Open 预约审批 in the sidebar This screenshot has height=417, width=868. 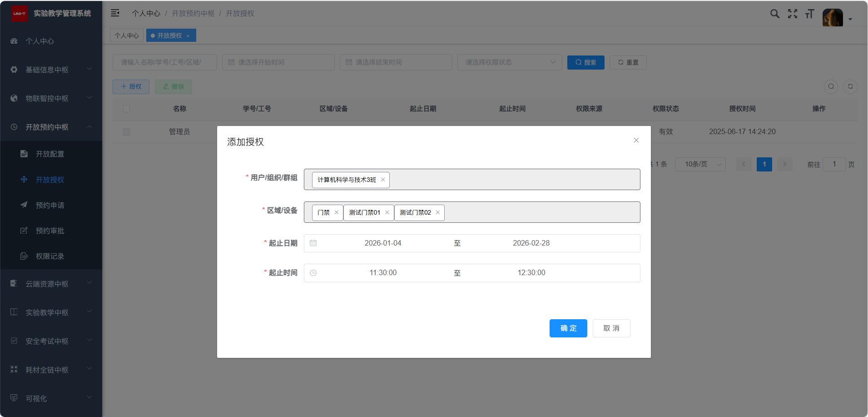(x=50, y=231)
